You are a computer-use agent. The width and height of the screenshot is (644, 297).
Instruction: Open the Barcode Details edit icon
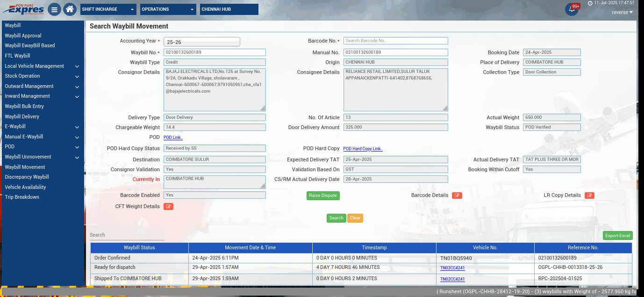[x=457, y=196]
